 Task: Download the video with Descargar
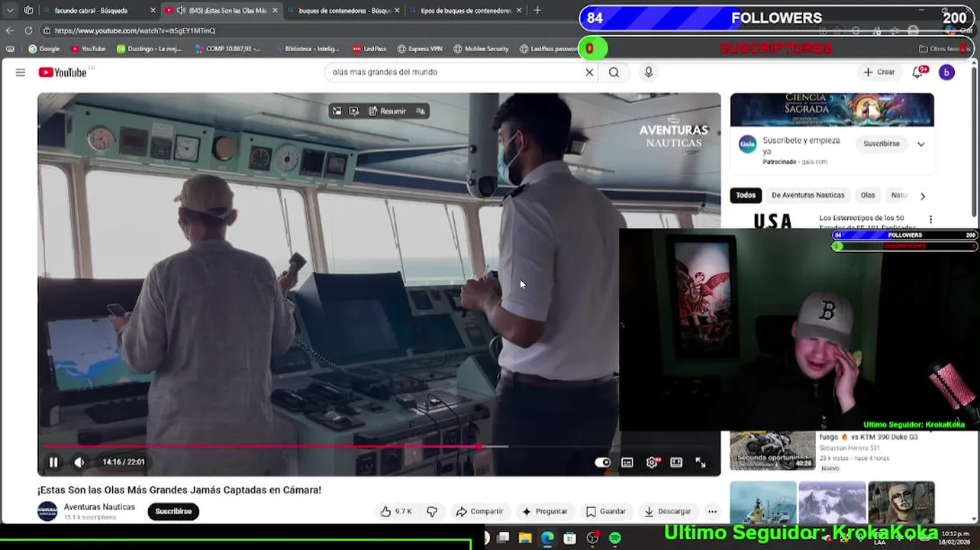pyautogui.click(x=668, y=512)
